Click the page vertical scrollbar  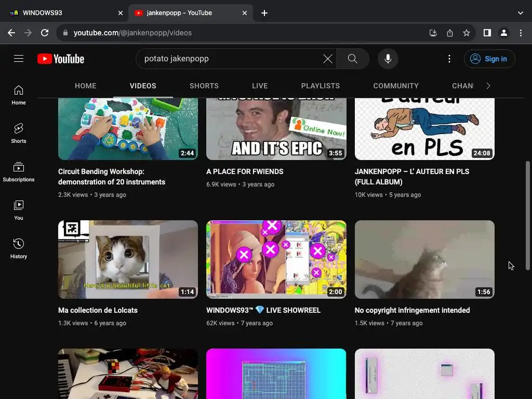528,216
